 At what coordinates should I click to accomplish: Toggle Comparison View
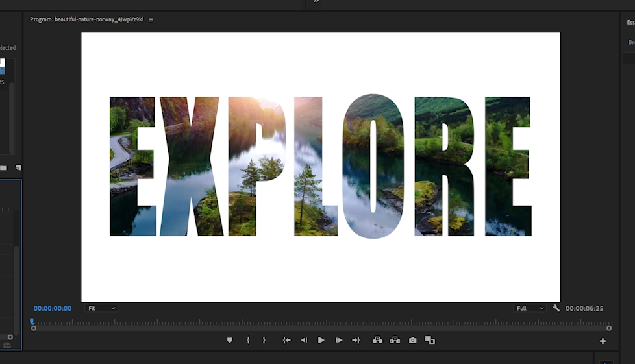430,341
